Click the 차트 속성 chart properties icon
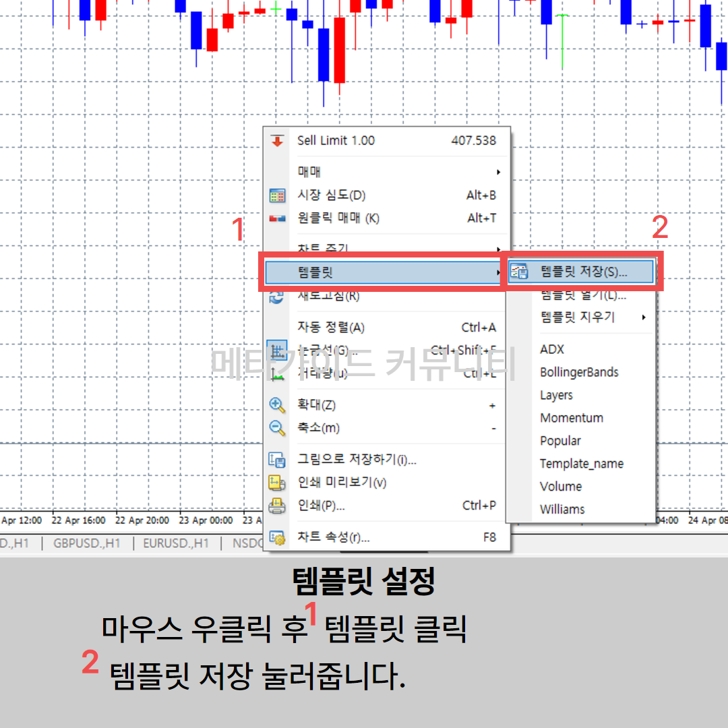728x728 pixels. pyautogui.click(x=277, y=537)
